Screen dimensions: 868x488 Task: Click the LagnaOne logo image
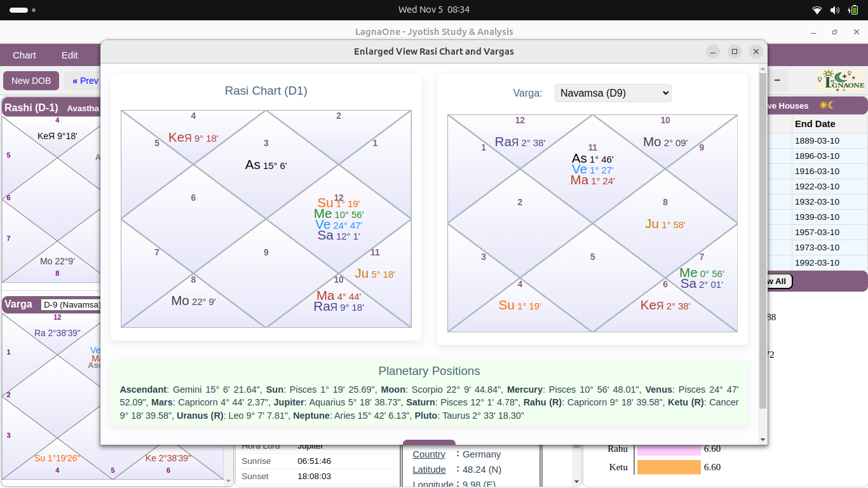[841, 81]
